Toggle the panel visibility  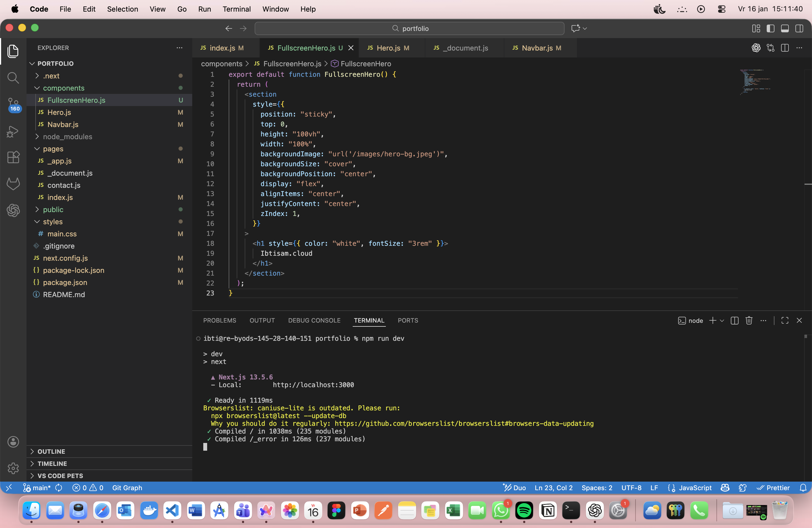(785, 28)
